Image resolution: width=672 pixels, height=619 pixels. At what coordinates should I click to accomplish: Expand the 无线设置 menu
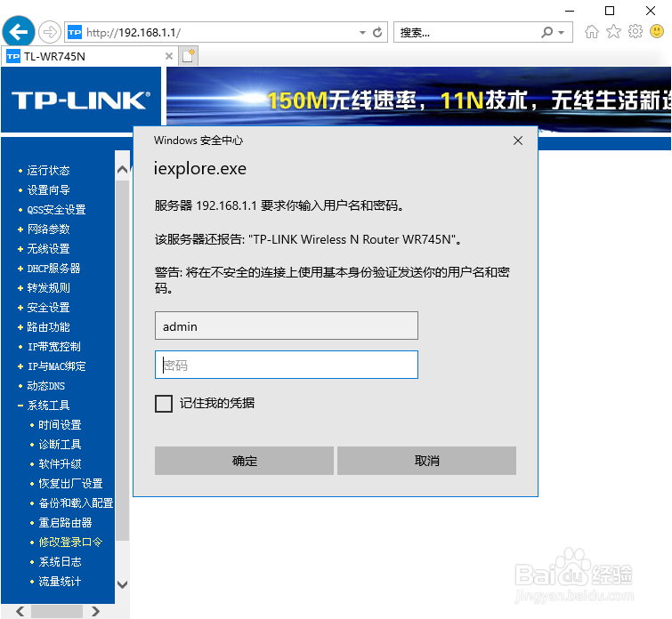[x=48, y=248]
